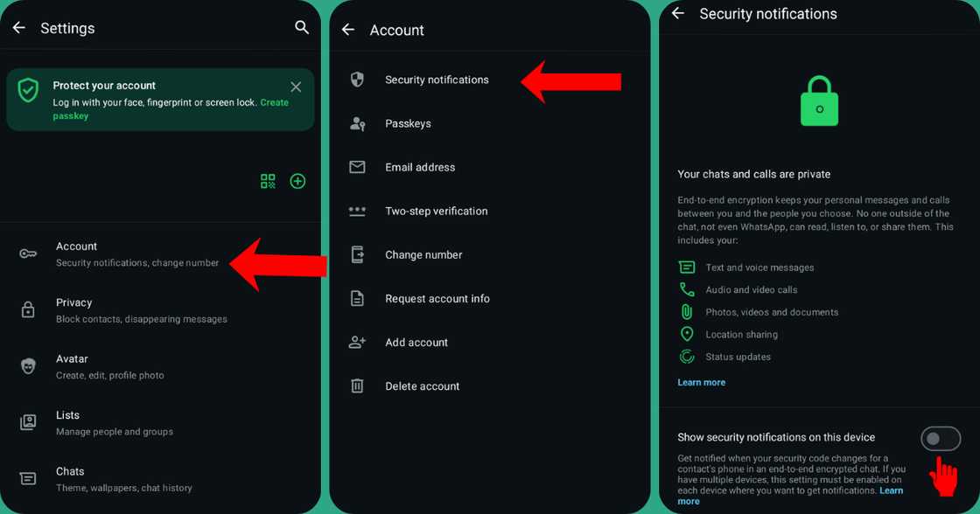The height and width of the screenshot is (514, 980).
Task: Tap the Add account person-plus icon
Action: (x=357, y=342)
